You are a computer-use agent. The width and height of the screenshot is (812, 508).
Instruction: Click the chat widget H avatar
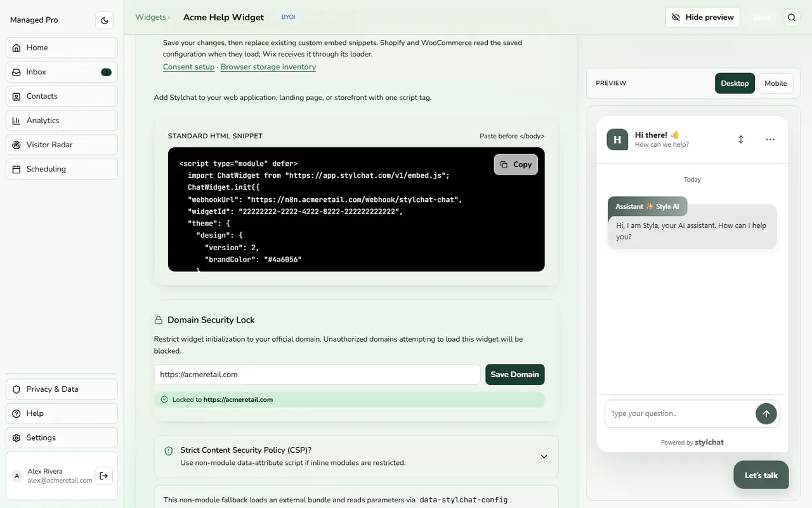tap(617, 140)
